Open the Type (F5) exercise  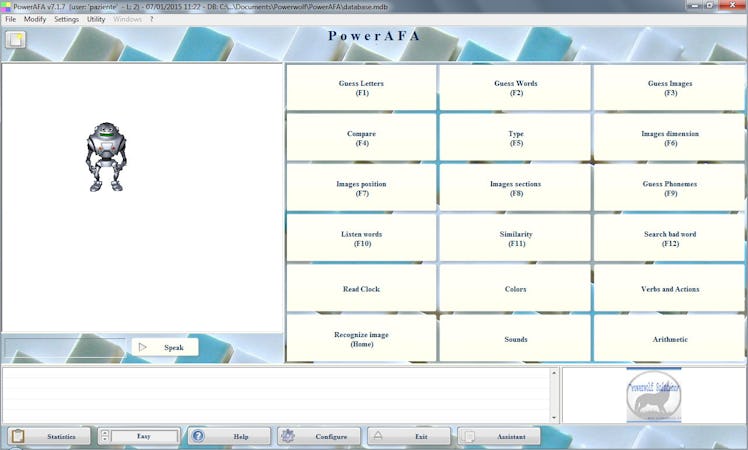(515, 138)
